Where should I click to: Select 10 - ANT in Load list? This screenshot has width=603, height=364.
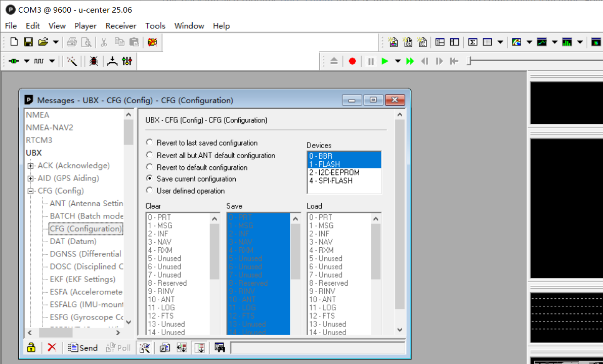tap(323, 299)
